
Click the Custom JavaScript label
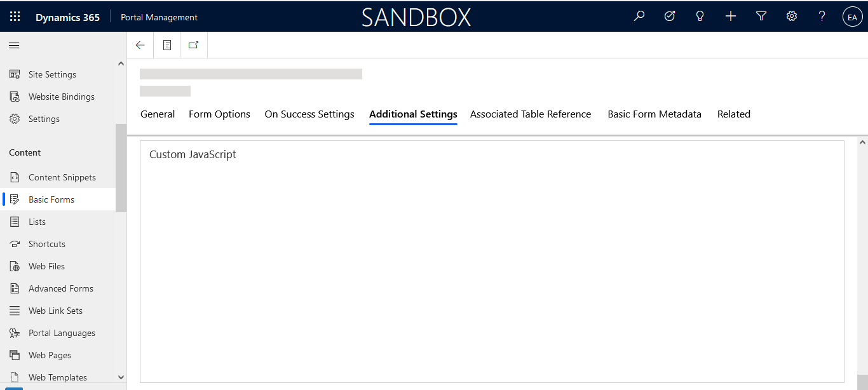coord(193,154)
